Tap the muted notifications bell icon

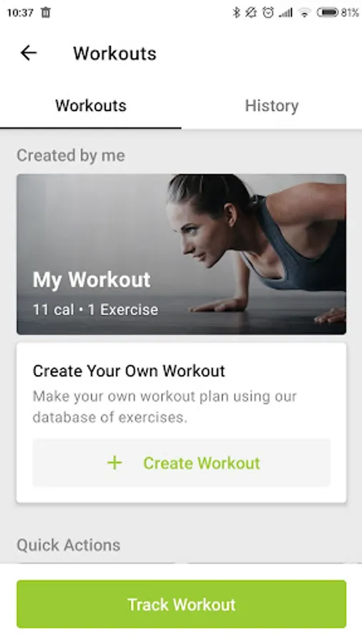point(251,13)
